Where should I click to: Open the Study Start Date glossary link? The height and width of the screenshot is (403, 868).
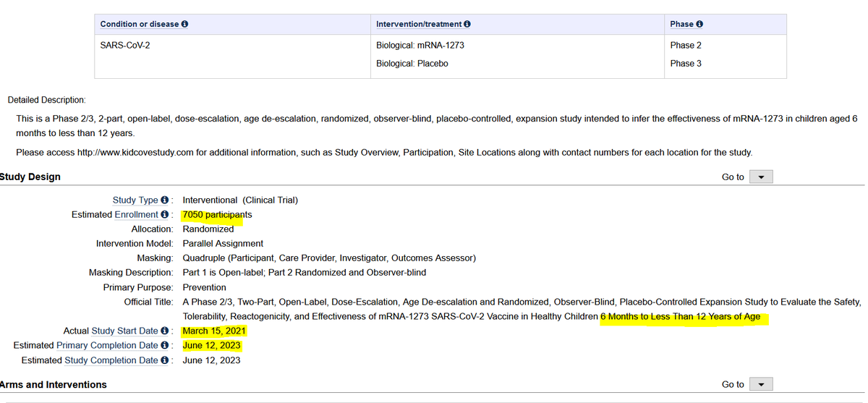coord(124,331)
